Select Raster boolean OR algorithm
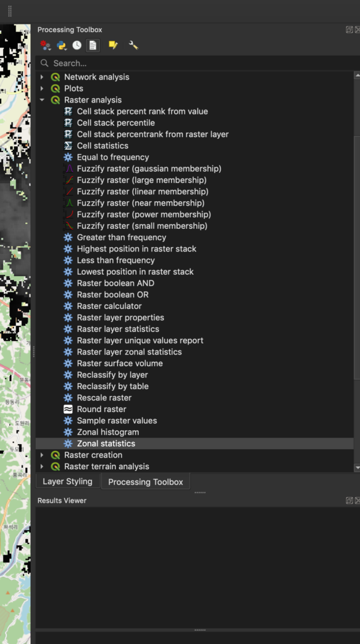The height and width of the screenshot is (644, 360). pos(112,294)
